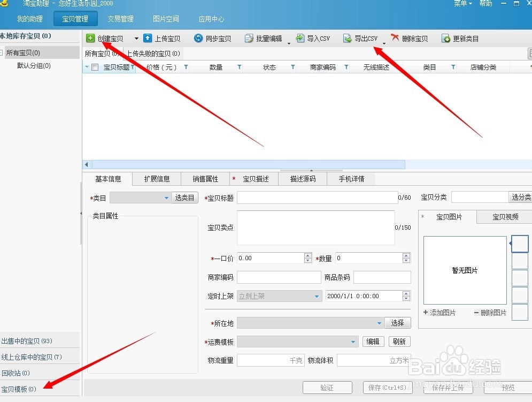Select 默认分组(0) in the tree
Screen dimensions: 532x402
pos(34,66)
